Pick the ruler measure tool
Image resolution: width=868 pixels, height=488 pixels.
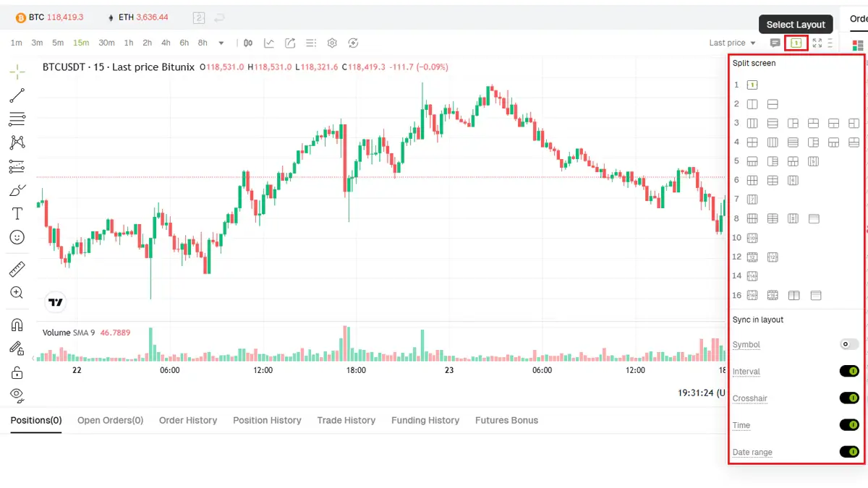point(17,270)
